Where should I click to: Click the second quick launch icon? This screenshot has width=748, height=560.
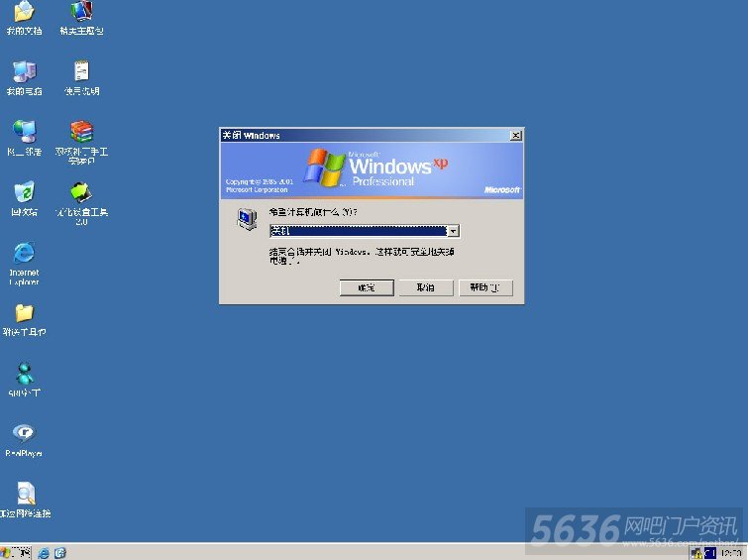60,553
